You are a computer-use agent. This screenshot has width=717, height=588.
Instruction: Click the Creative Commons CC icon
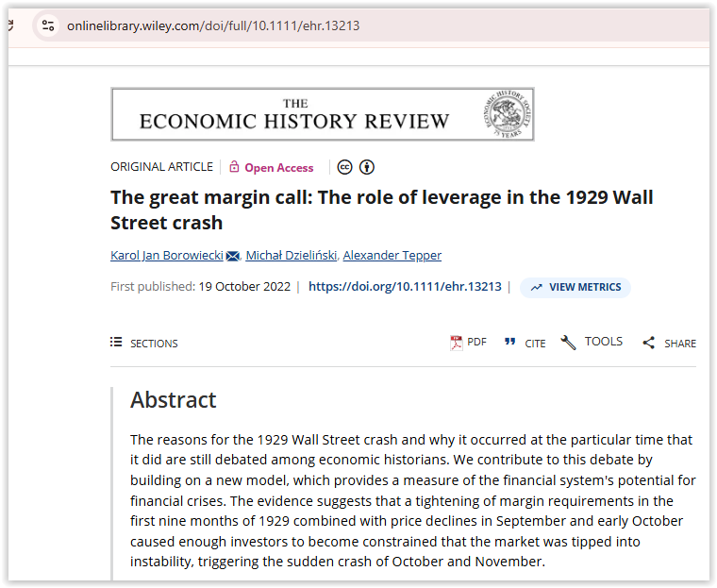[x=344, y=167]
